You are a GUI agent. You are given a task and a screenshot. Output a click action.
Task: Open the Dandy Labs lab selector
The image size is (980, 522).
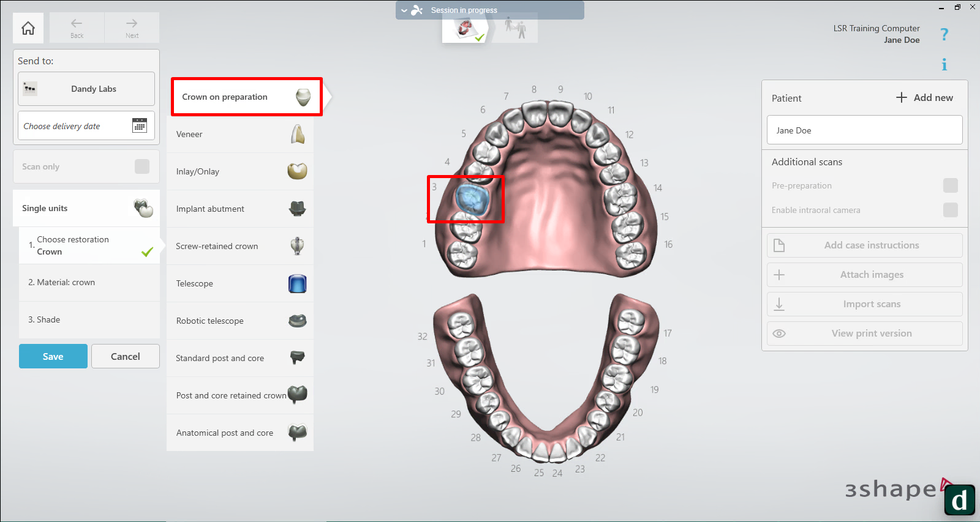[x=86, y=89]
